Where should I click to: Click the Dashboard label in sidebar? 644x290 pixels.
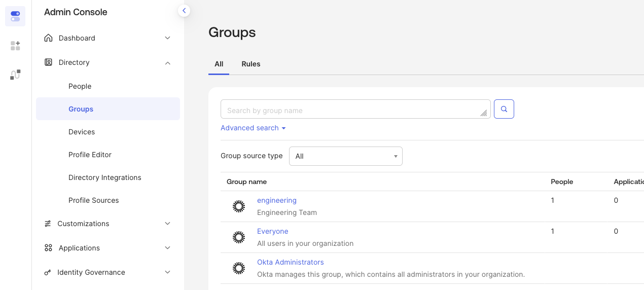pyautogui.click(x=77, y=38)
